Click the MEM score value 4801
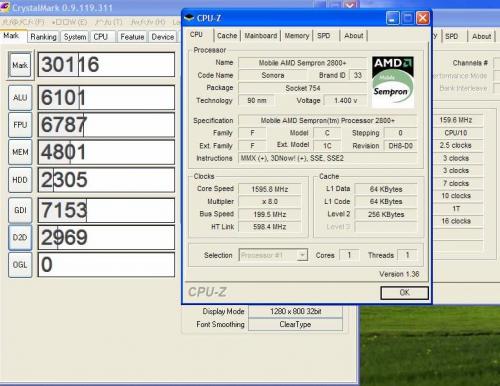This screenshot has height=386, width=500. coord(106,152)
